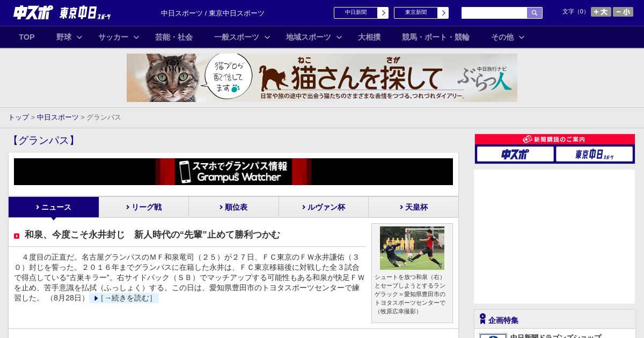The width and height of the screenshot is (644, 338).
Task: Open the 一般スポーツ menu
Action: pos(237,37)
